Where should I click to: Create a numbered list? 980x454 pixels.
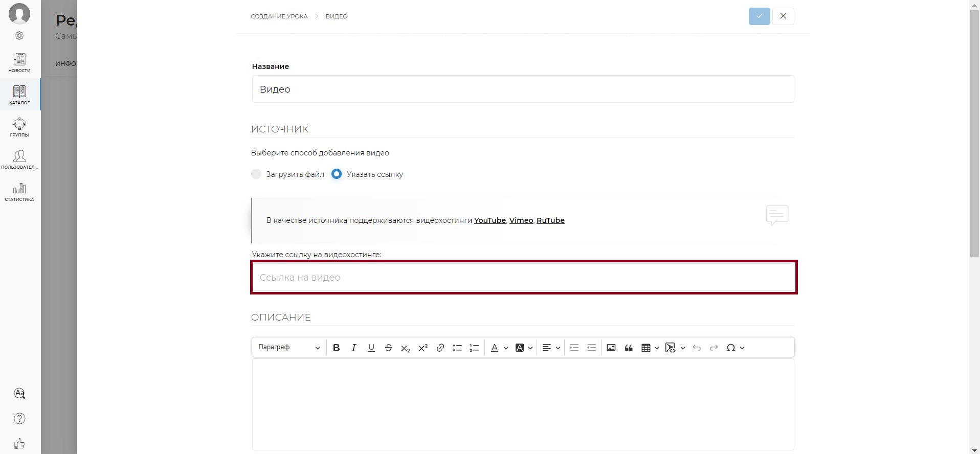pyautogui.click(x=474, y=348)
